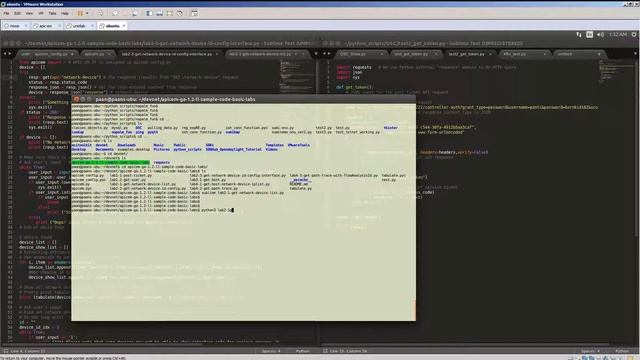Viewport: 640px width, 360px height.
Task: Open the VMware View menu
Action: click(29, 13)
